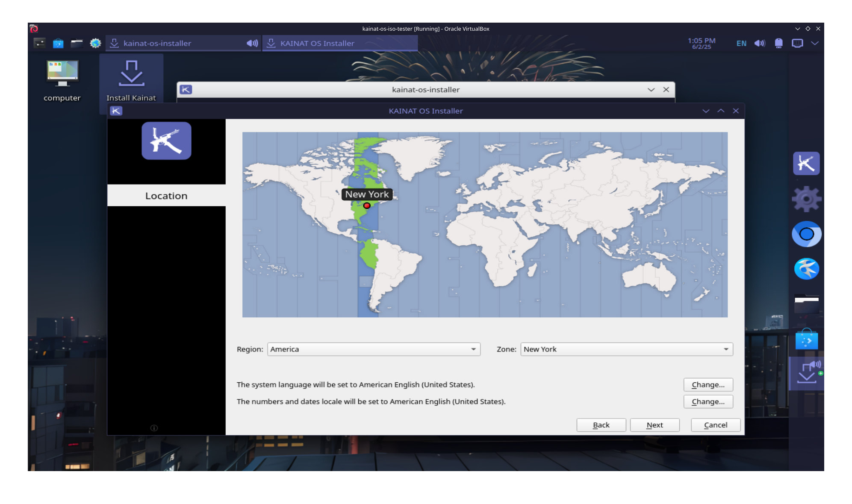The image size is (852, 504).
Task: Open terminal icon in top panel
Action: point(39,43)
